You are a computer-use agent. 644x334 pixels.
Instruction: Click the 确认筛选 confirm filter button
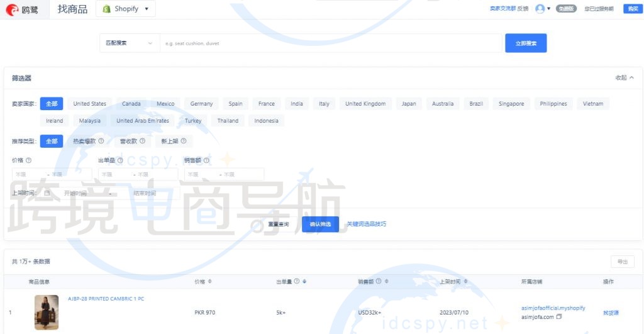tap(320, 224)
